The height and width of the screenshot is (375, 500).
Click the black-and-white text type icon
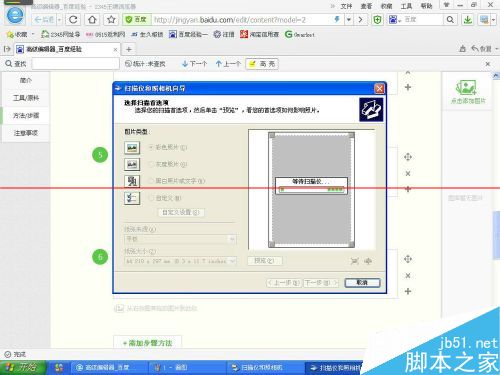pos(132,181)
